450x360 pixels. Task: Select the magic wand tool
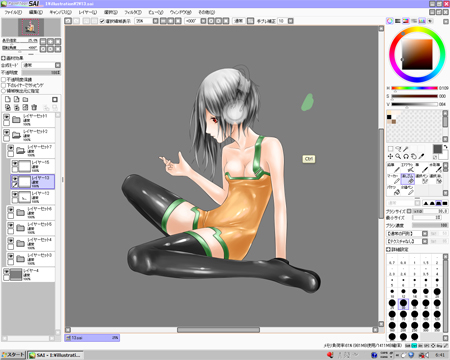406,149
